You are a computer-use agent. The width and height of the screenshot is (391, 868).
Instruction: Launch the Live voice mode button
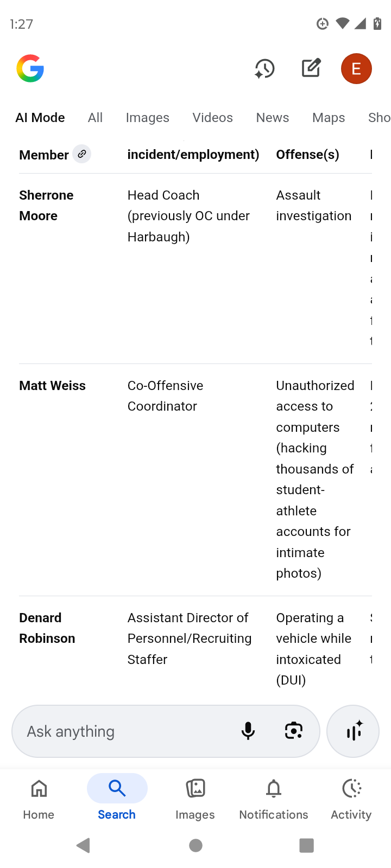pos(354,731)
